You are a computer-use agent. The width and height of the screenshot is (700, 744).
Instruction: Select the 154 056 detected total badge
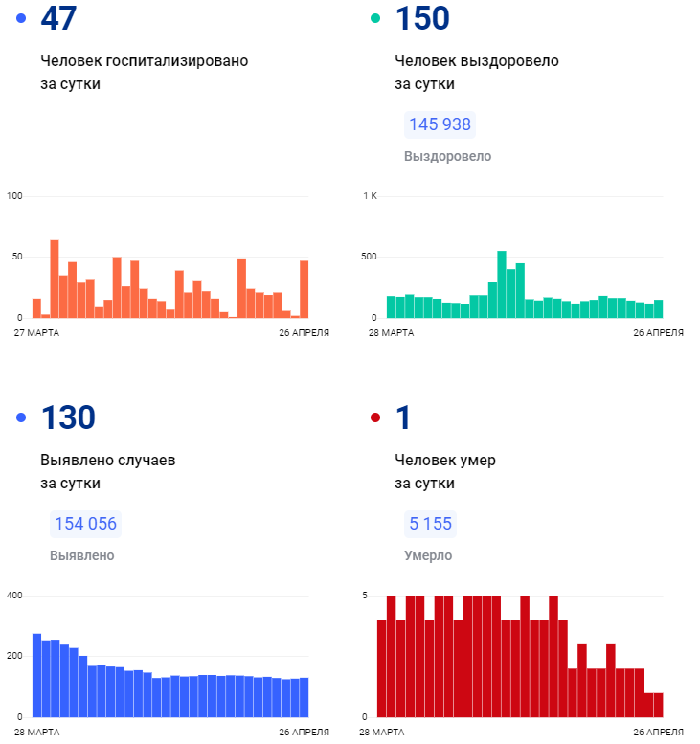(85, 524)
